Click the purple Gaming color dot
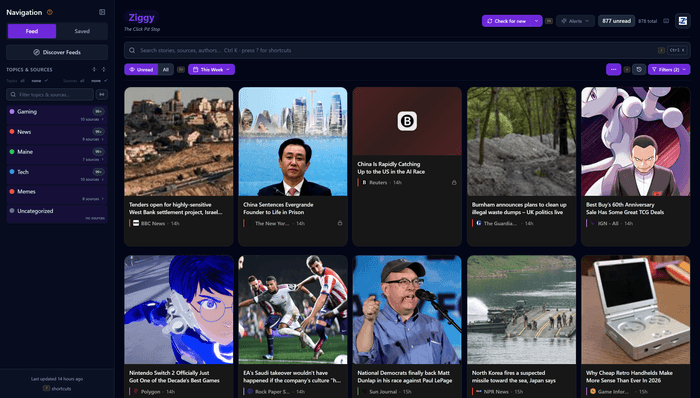 (x=12, y=112)
